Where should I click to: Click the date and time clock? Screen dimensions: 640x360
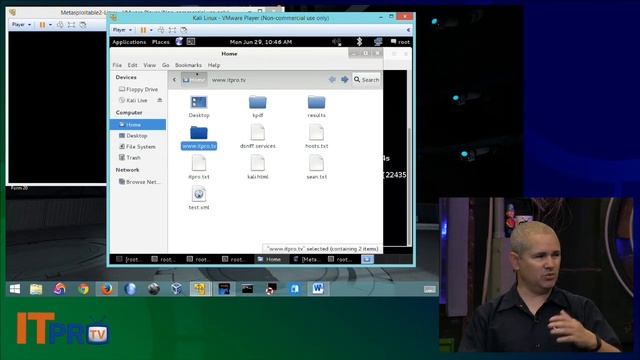(x=260, y=42)
